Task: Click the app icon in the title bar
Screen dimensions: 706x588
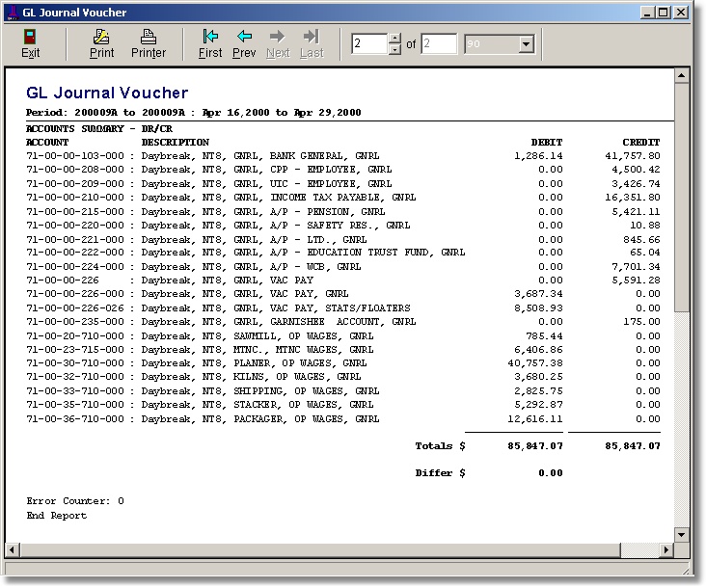Action: coord(14,13)
